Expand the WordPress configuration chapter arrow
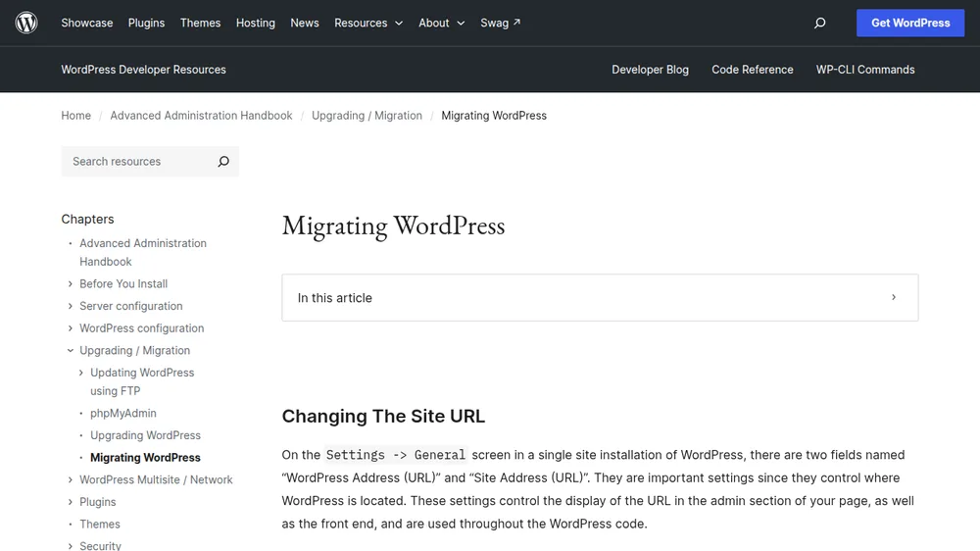Screen dimensions: 980x551 coord(70,328)
